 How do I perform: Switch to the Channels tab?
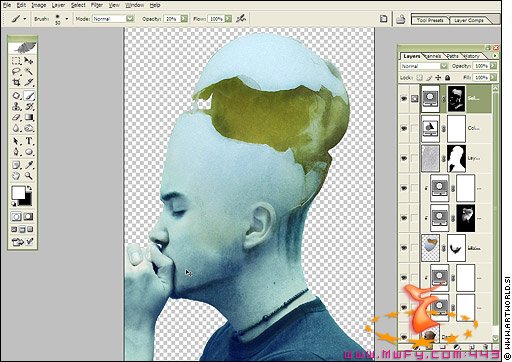[x=433, y=56]
